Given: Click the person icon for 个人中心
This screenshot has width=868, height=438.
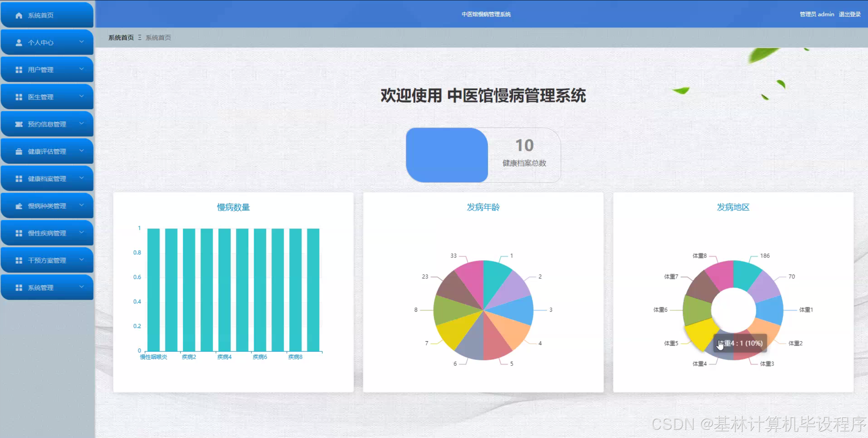Looking at the screenshot, I should (19, 43).
